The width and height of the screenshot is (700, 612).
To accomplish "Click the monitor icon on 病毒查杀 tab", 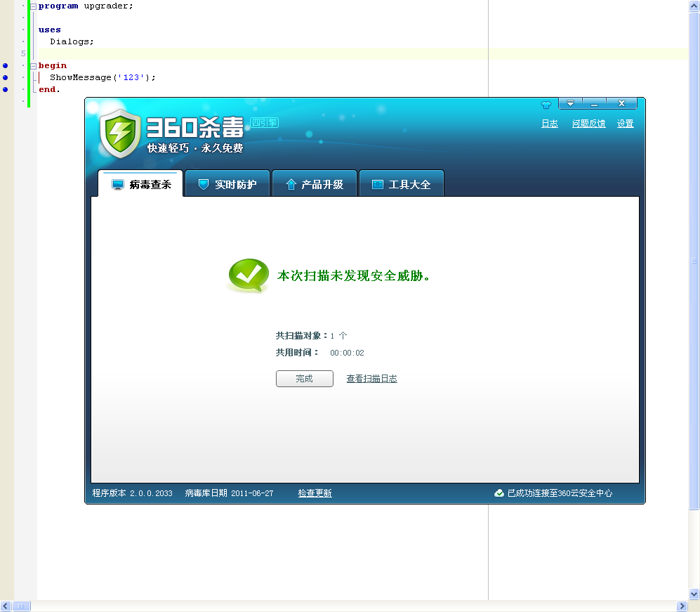I will tap(118, 185).
